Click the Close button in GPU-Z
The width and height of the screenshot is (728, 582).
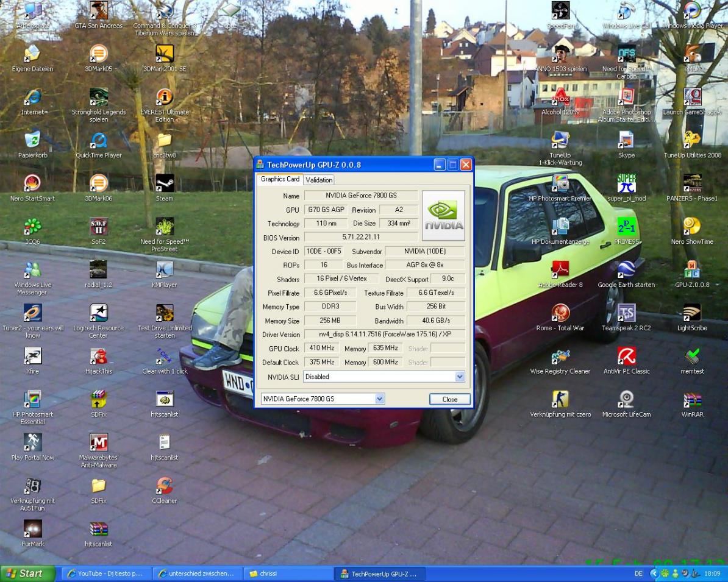[450, 399]
